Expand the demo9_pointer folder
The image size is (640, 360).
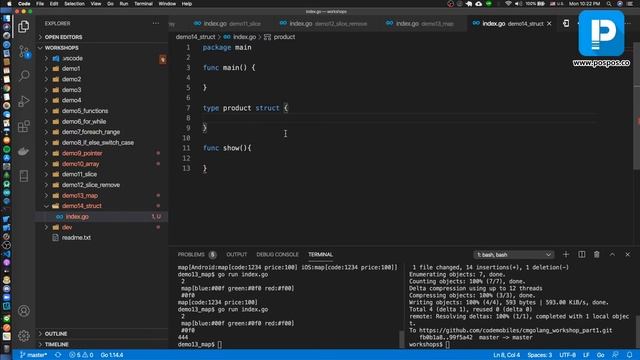(82, 153)
